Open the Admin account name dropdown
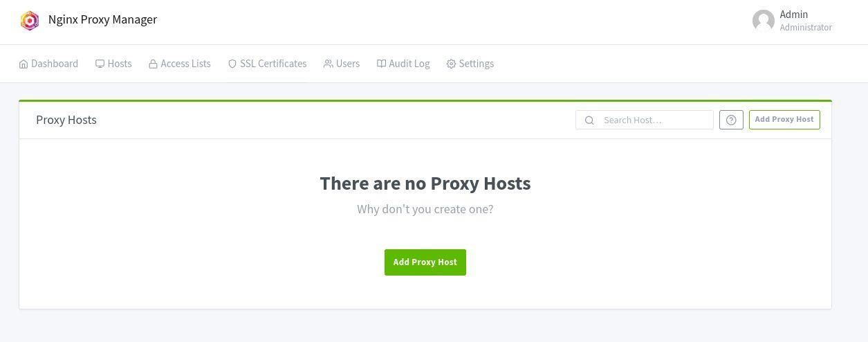The height and width of the screenshot is (342, 868). (793, 15)
